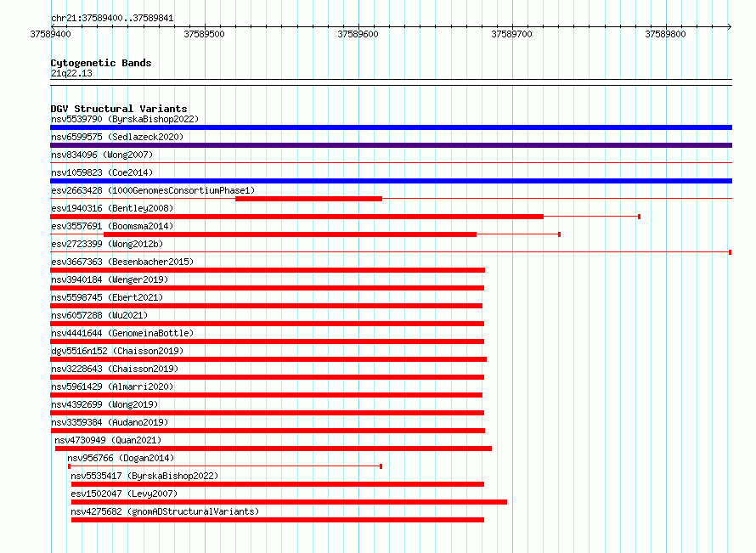Select the red nsv3940184 Wenger2019 bar
This screenshot has height=553, width=756.
point(267,288)
